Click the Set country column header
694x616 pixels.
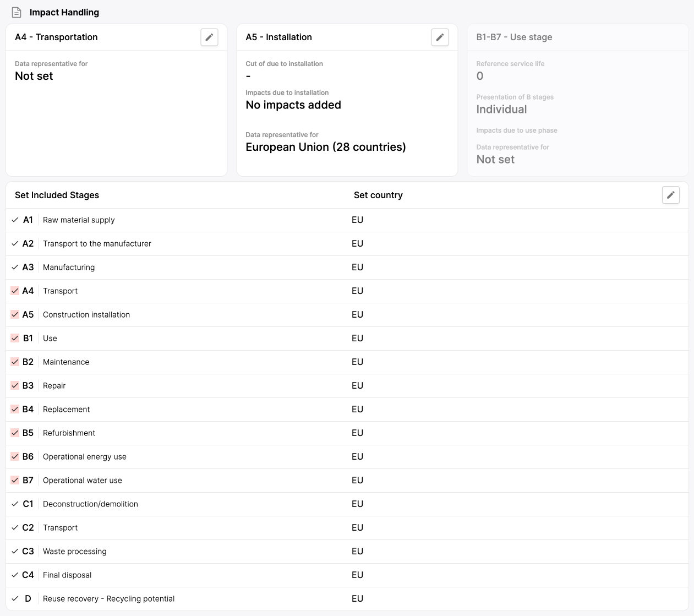(378, 195)
